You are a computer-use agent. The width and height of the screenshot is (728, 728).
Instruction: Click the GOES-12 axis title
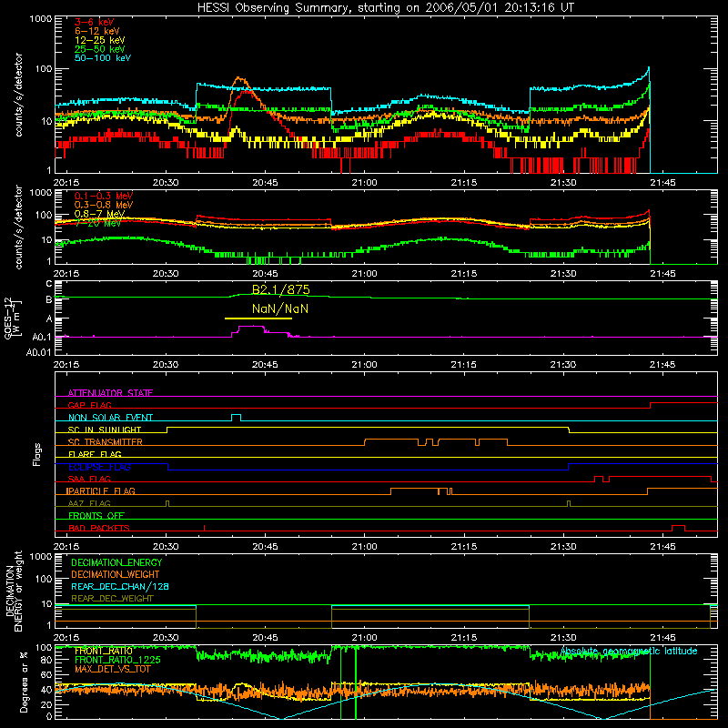click(12, 318)
